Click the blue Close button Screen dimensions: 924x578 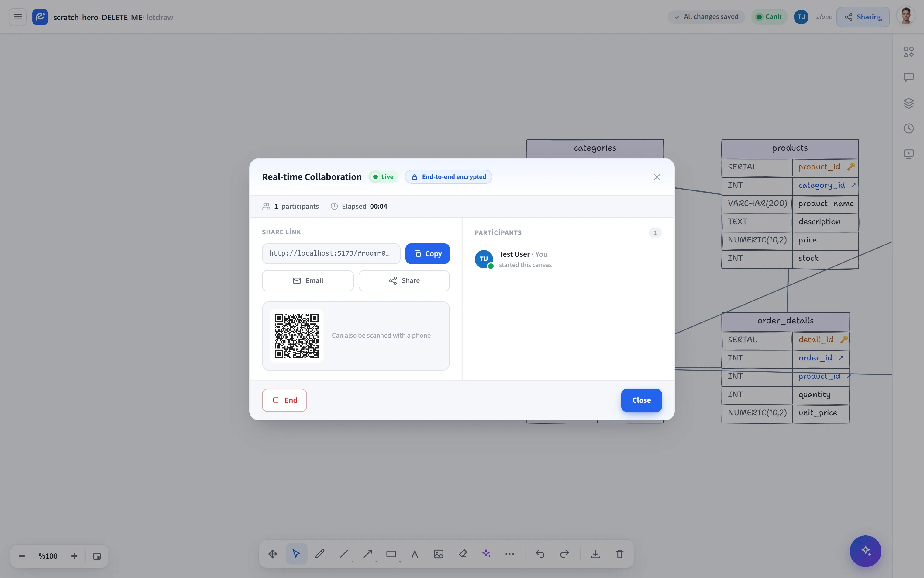(641, 400)
